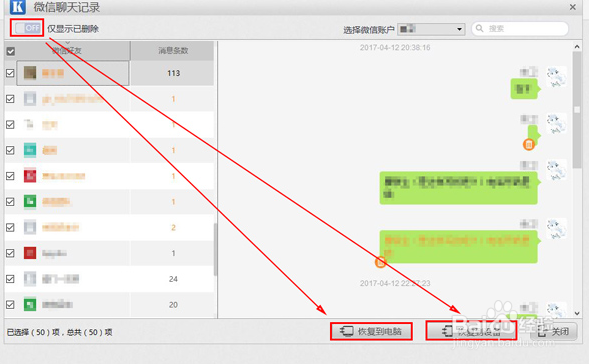589x364 pixels.
Task: Toggle the show-only-deleted OFF switch
Action: point(27,28)
